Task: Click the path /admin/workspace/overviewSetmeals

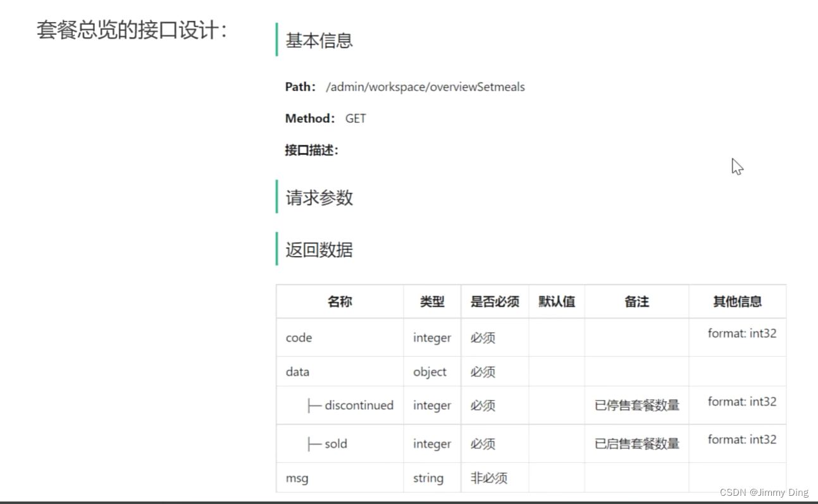Action: pyautogui.click(x=425, y=87)
